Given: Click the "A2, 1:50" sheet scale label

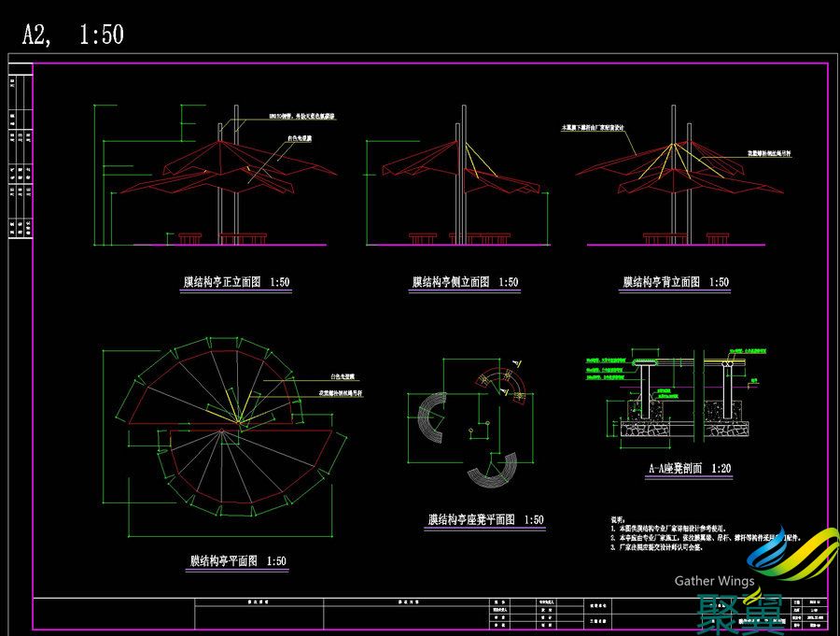Looking at the screenshot, I should pos(73,35).
